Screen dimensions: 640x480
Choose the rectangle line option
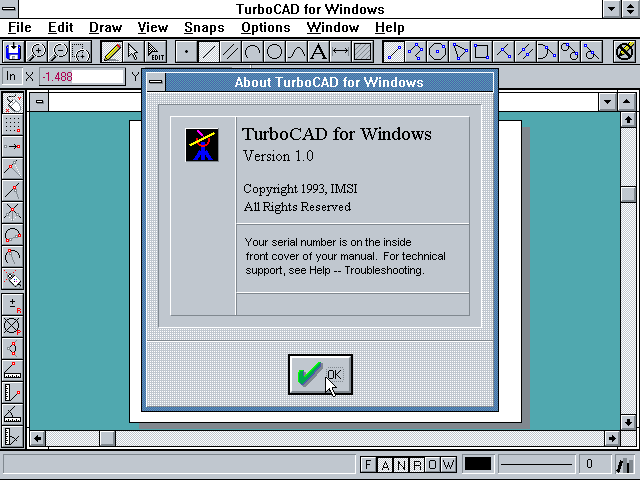tap(482, 52)
